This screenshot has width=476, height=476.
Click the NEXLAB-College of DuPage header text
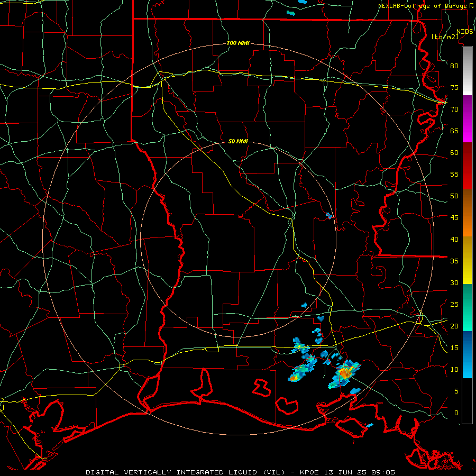click(x=423, y=6)
